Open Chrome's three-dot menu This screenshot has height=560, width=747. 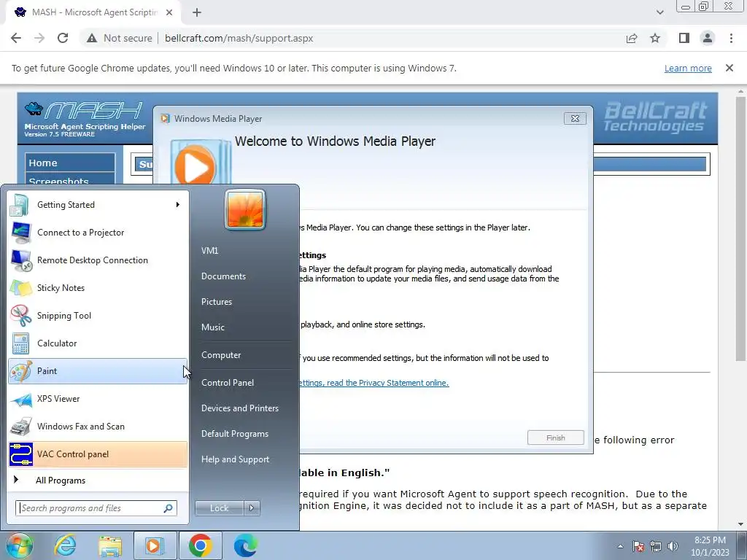731,38
